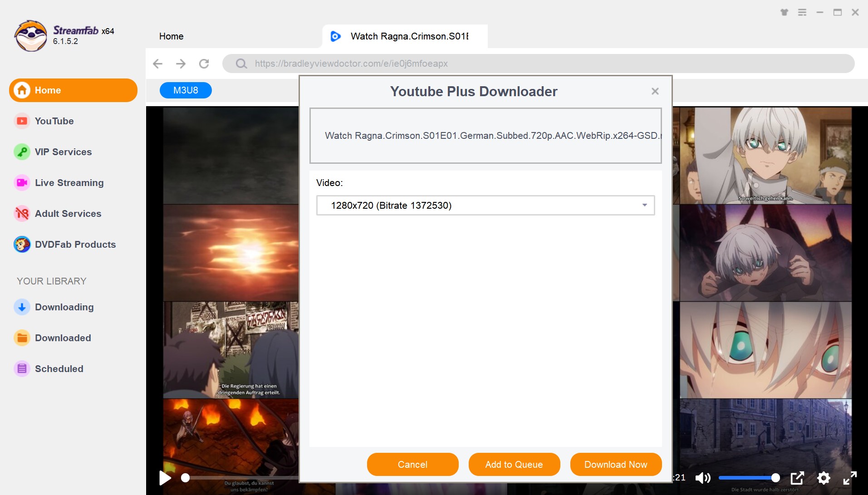Mute the video player audio
This screenshot has height=495, width=868.
703,478
